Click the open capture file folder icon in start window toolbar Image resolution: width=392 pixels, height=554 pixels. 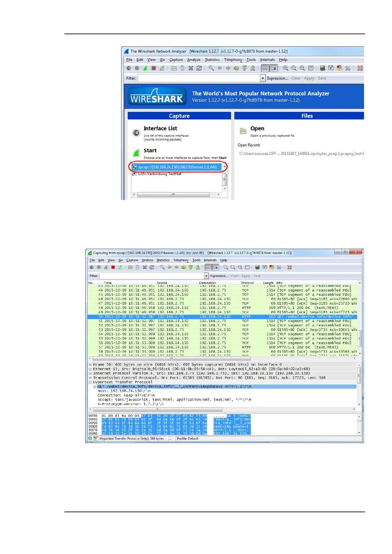tap(174, 68)
